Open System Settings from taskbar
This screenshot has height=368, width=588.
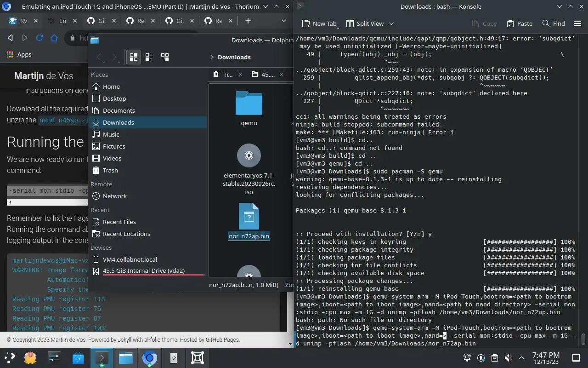[x=54, y=358]
